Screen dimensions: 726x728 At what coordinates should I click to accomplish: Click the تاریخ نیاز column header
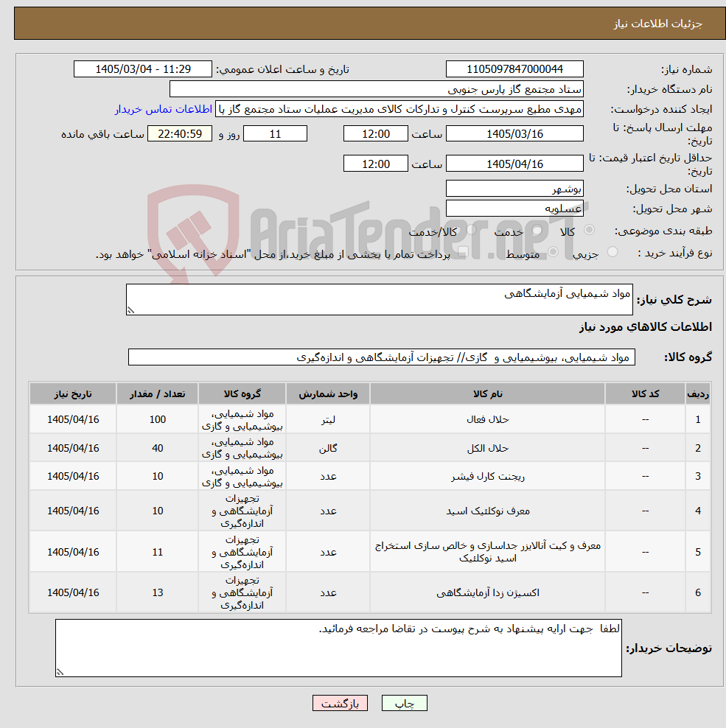73,393
